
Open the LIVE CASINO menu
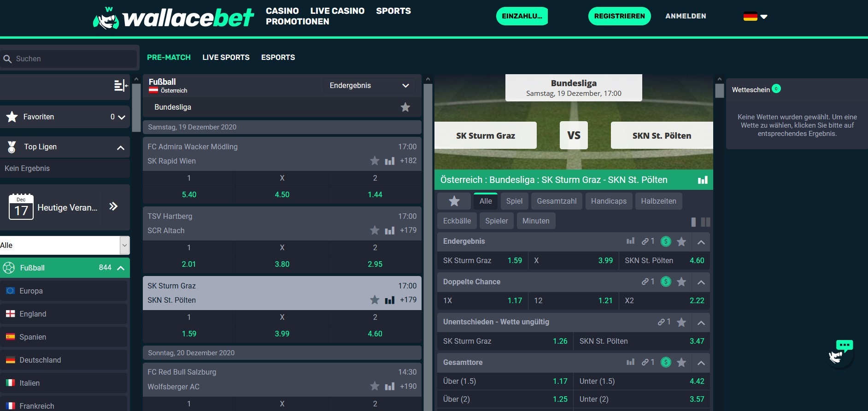337,11
